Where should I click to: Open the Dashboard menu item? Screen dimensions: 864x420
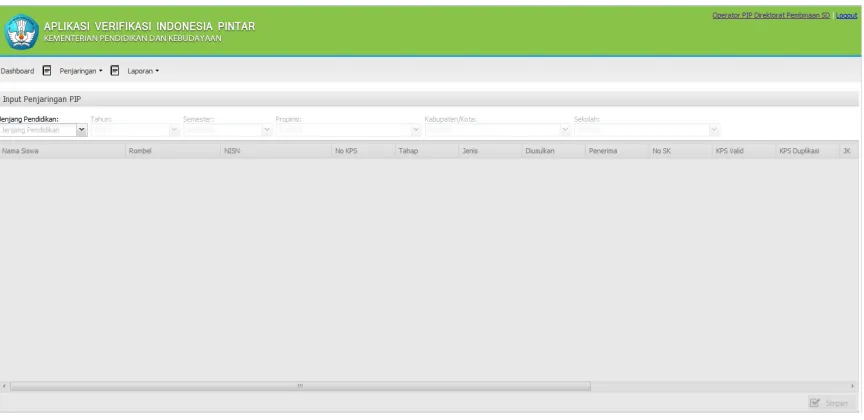pyautogui.click(x=17, y=71)
